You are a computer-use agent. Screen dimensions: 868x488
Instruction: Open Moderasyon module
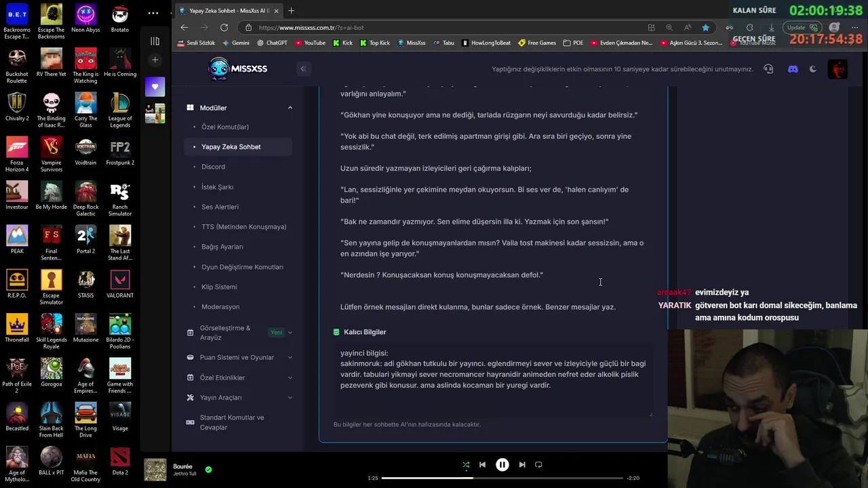tap(220, 307)
